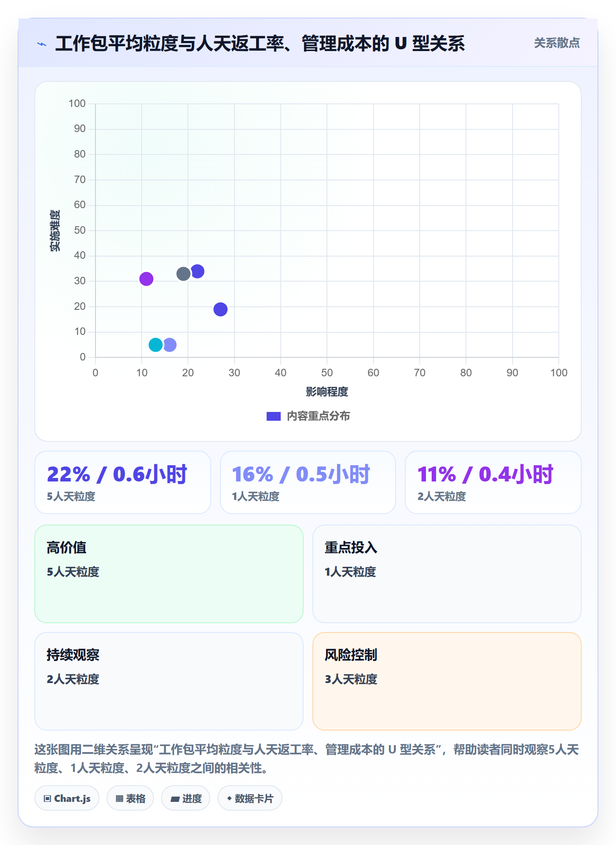Click the Chart.js chip's square icon
616x845 pixels.
coord(48,799)
